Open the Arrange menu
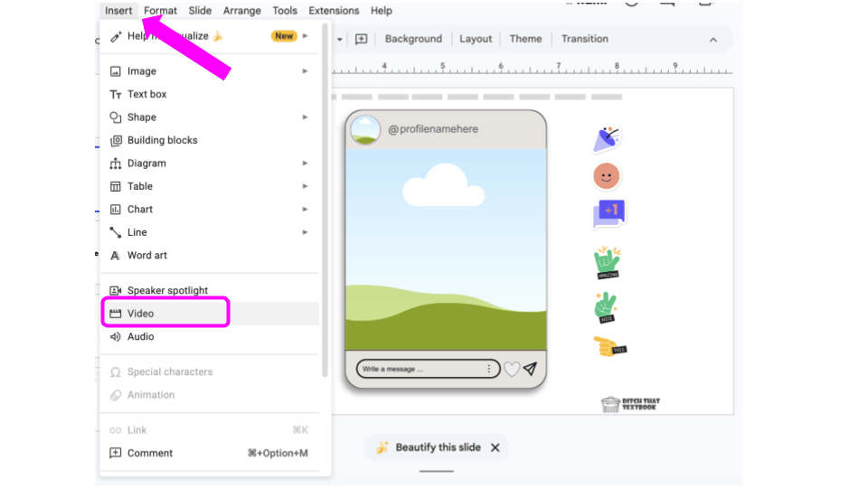 242,11
